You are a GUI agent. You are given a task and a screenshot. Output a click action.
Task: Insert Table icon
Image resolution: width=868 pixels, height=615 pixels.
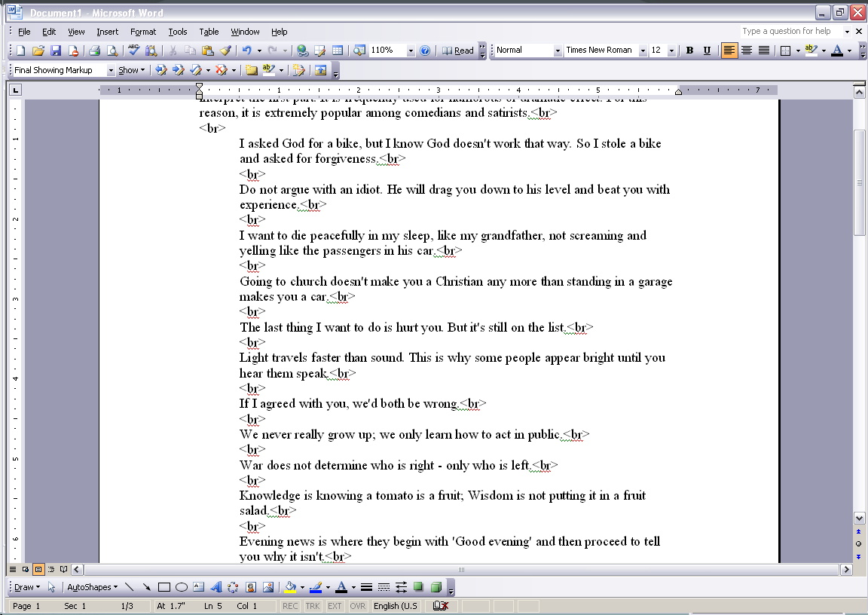(337, 50)
